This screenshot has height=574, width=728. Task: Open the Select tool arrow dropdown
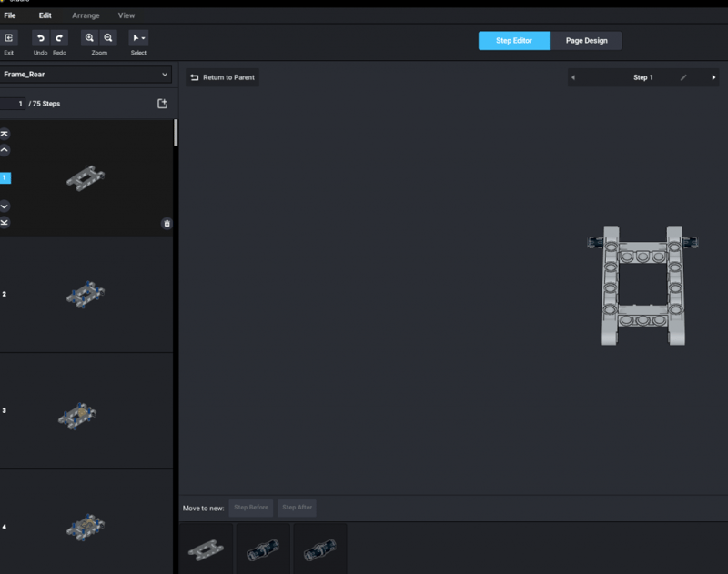point(138,38)
